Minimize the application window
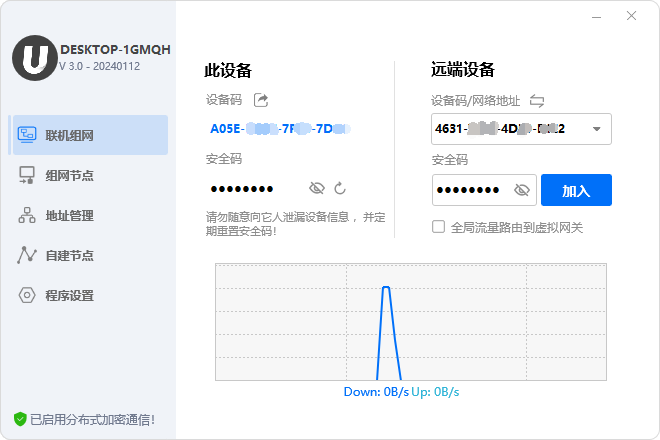Viewport: 660px width, 440px height. click(x=596, y=16)
